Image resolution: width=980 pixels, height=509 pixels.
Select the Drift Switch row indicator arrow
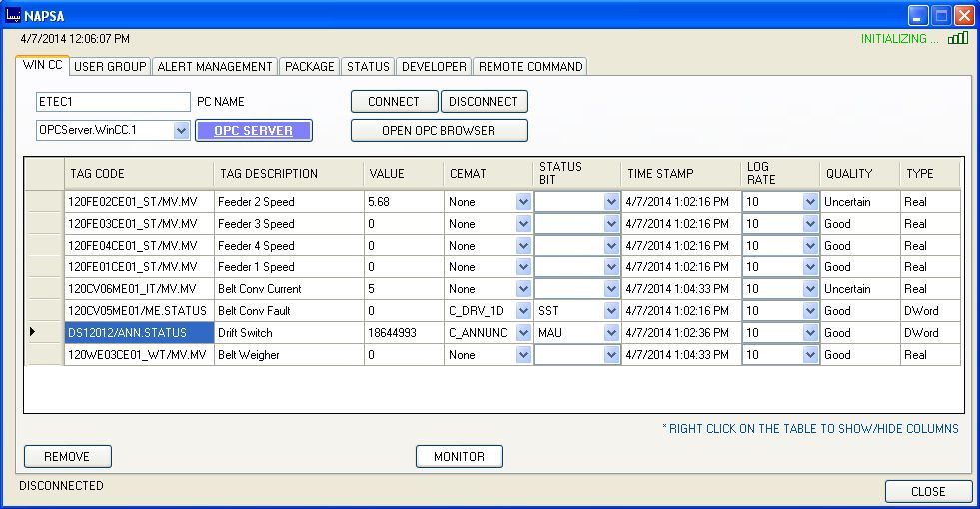33,332
